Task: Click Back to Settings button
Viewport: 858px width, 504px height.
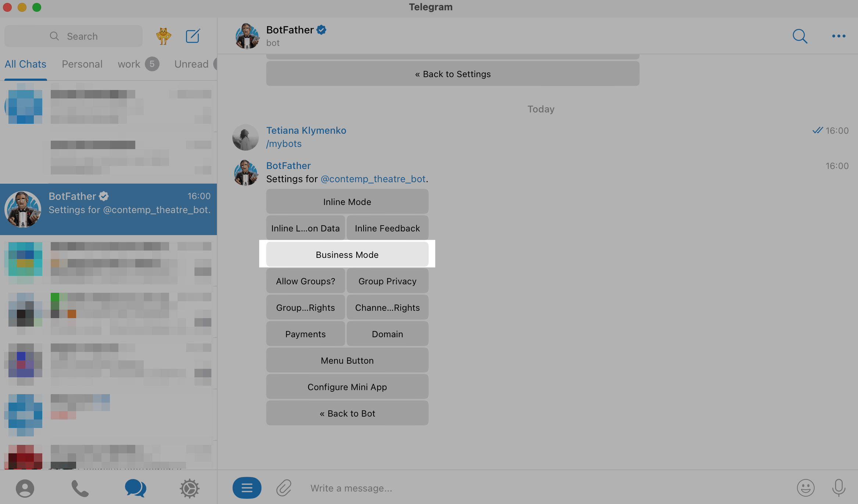Action: pos(453,74)
